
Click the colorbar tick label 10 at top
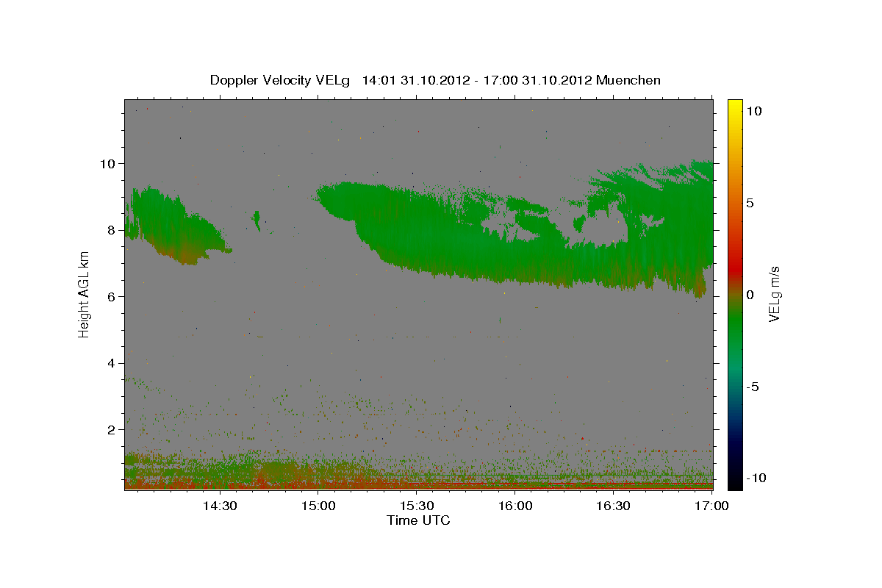pos(754,111)
